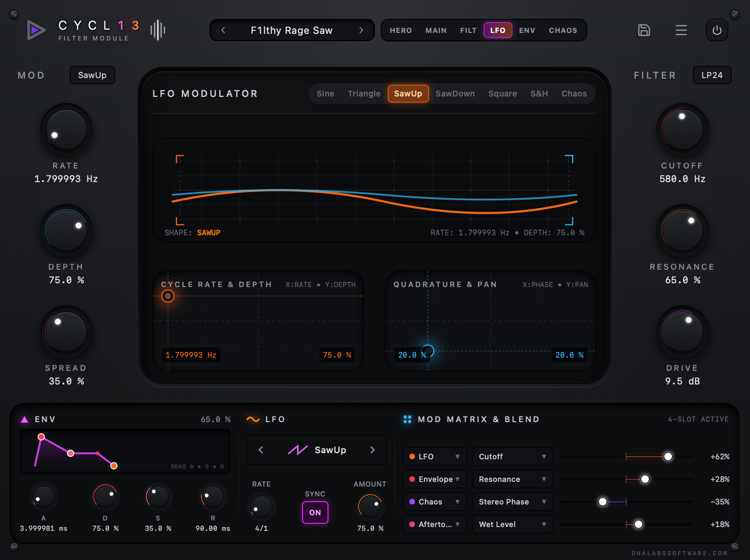
Task: Switch to the CHAOS tab
Action: (563, 30)
